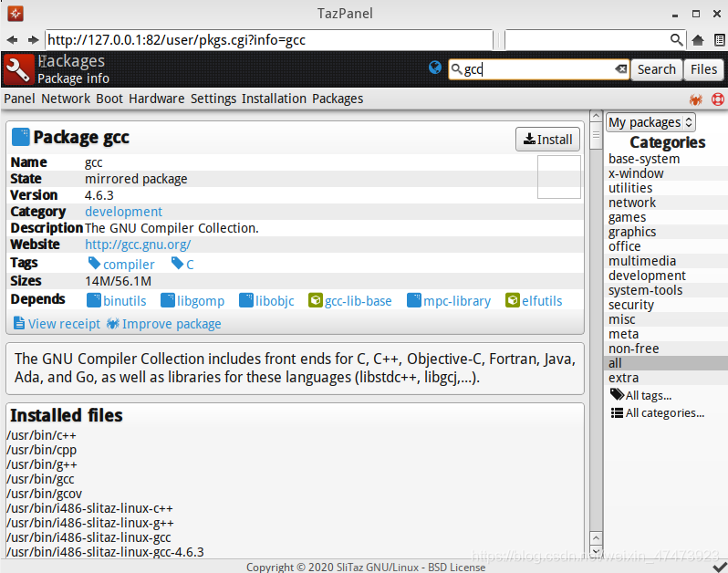Click the orange bug report icon
This screenshot has width=728, height=573.
click(x=695, y=99)
